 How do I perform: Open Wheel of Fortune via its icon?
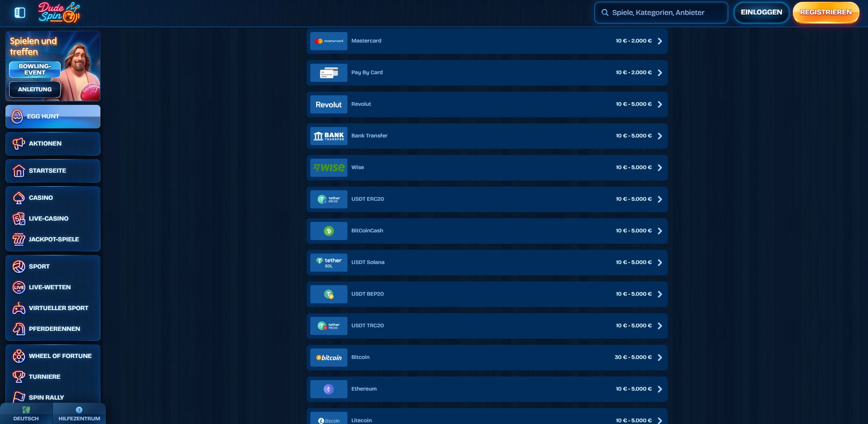point(18,356)
